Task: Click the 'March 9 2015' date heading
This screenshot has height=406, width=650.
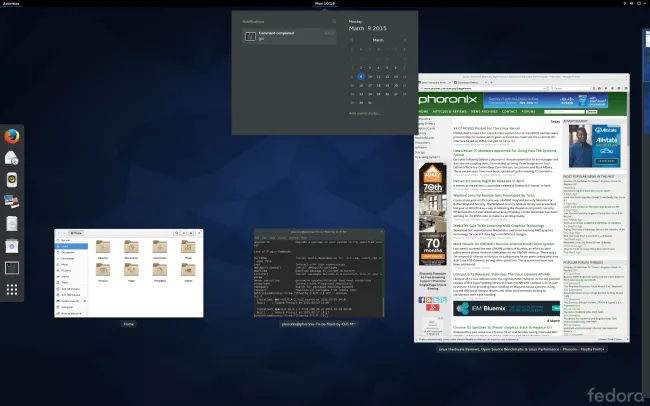Action: (367, 28)
